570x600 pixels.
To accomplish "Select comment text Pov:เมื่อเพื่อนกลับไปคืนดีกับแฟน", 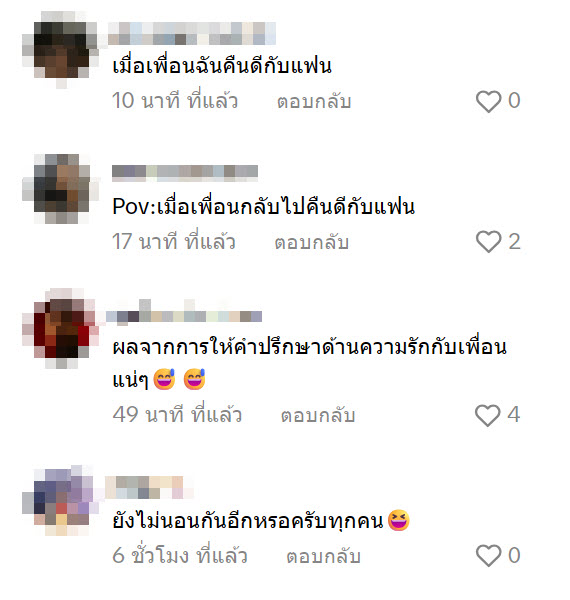I will (264, 207).
